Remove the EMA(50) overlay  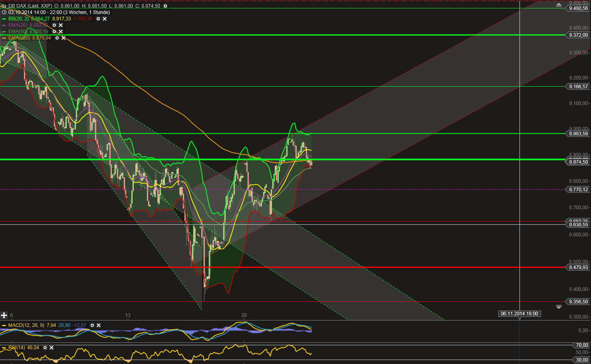pos(60,31)
